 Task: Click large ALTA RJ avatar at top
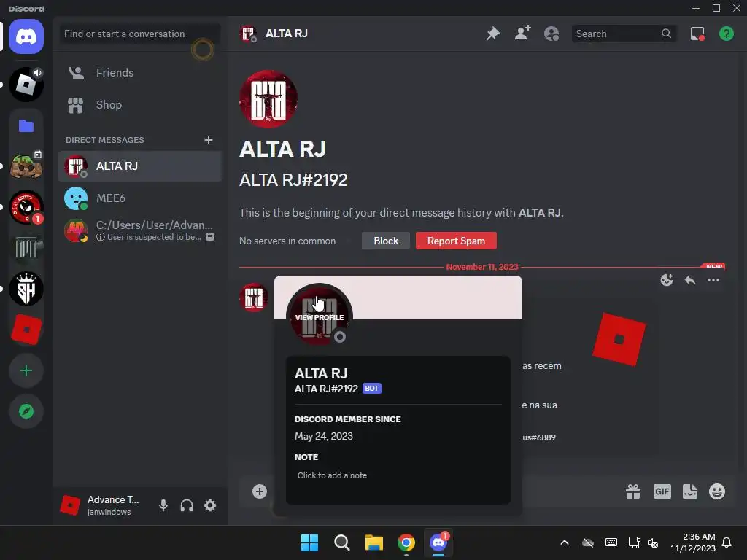[268, 99]
